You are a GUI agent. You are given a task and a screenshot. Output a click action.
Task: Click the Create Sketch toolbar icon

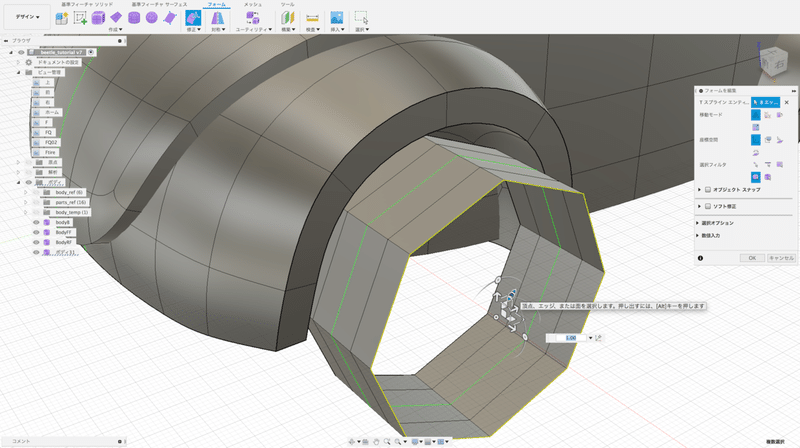(80, 18)
